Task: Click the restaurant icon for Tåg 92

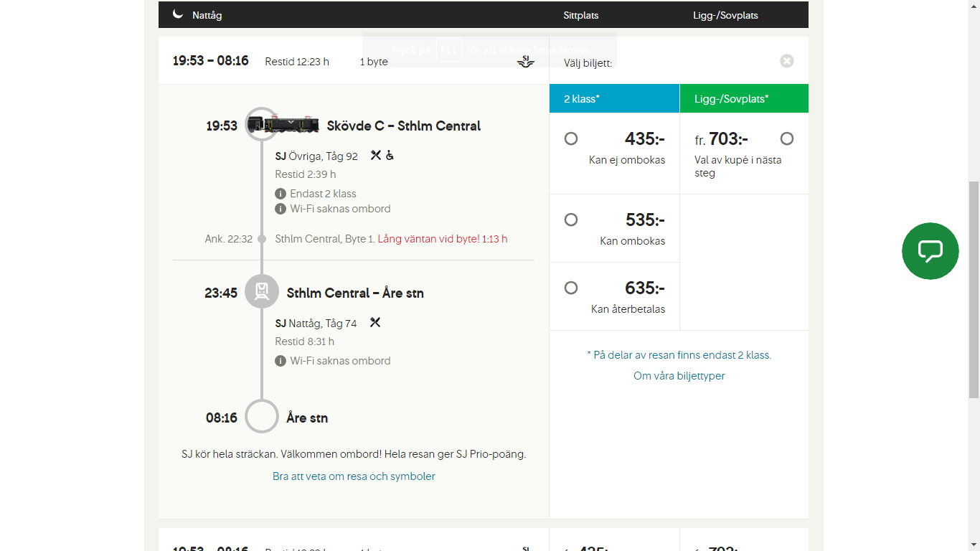Action: [375, 155]
